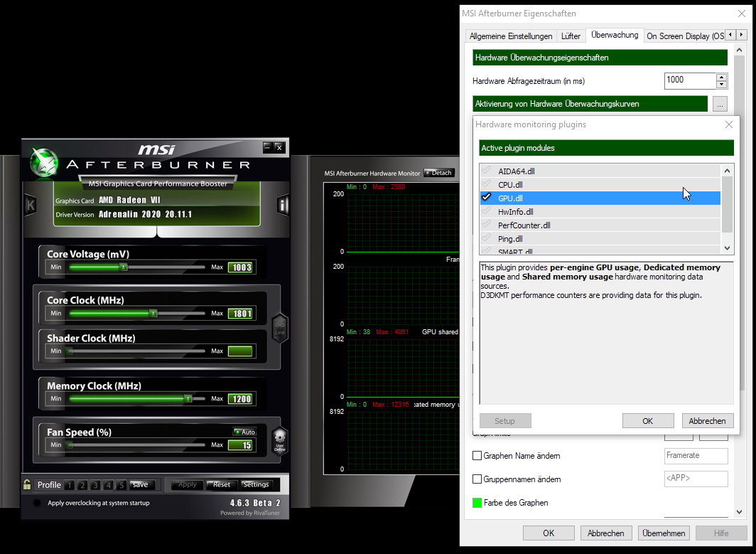Close the MSI Afterburner skin window
Image resolution: width=756 pixels, height=554 pixels.
(x=280, y=147)
